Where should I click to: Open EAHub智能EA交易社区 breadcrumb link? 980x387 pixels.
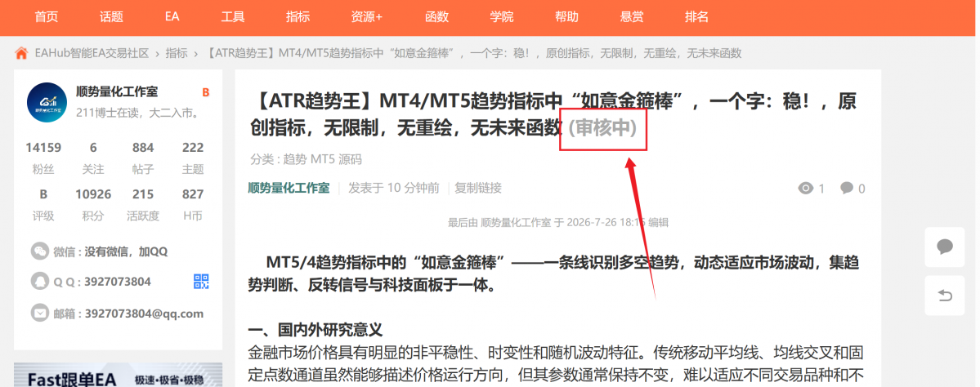point(92,54)
